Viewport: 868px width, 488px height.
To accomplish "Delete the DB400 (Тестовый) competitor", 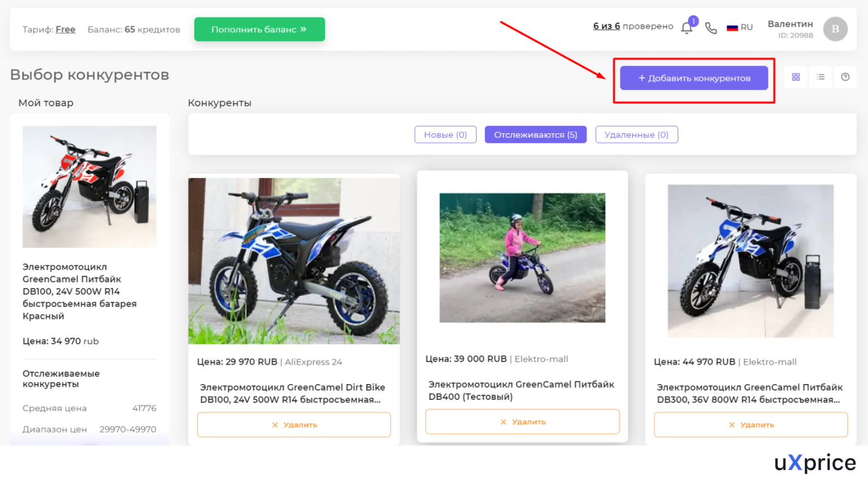I will pyautogui.click(x=522, y=422).
